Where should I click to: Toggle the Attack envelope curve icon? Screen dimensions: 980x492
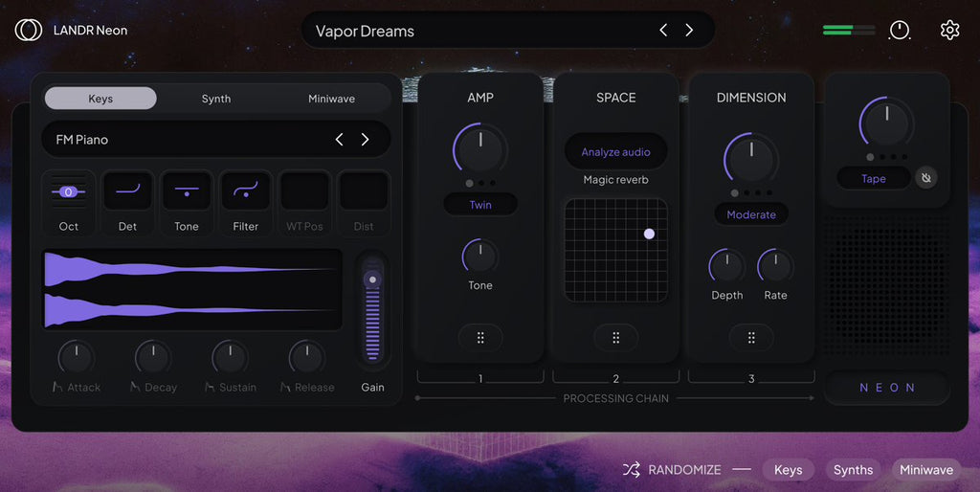coord(57,387)
